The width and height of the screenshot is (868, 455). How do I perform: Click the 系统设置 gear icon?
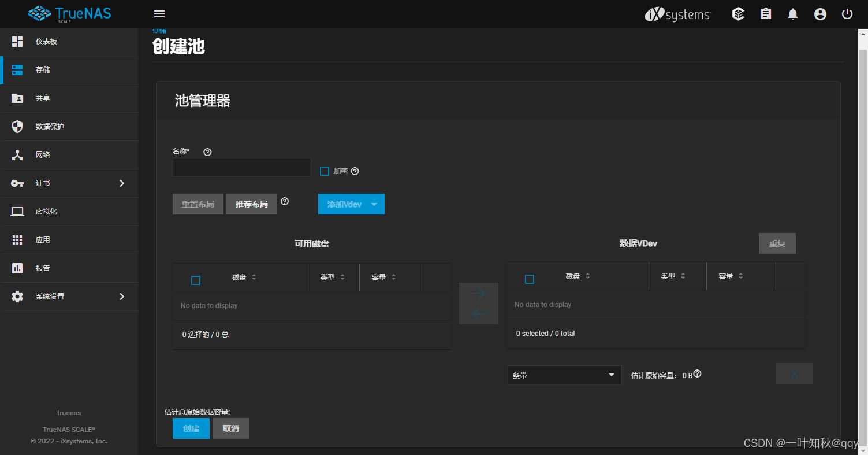[17, 297]
